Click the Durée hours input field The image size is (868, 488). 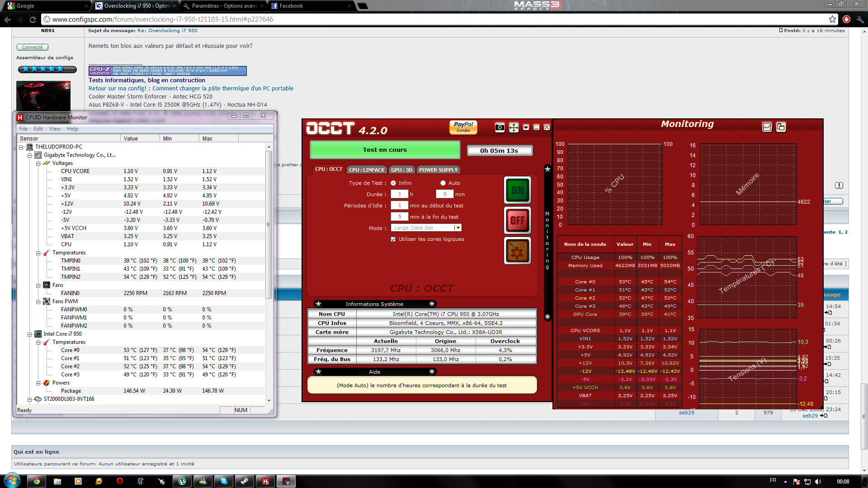point(400,194)
